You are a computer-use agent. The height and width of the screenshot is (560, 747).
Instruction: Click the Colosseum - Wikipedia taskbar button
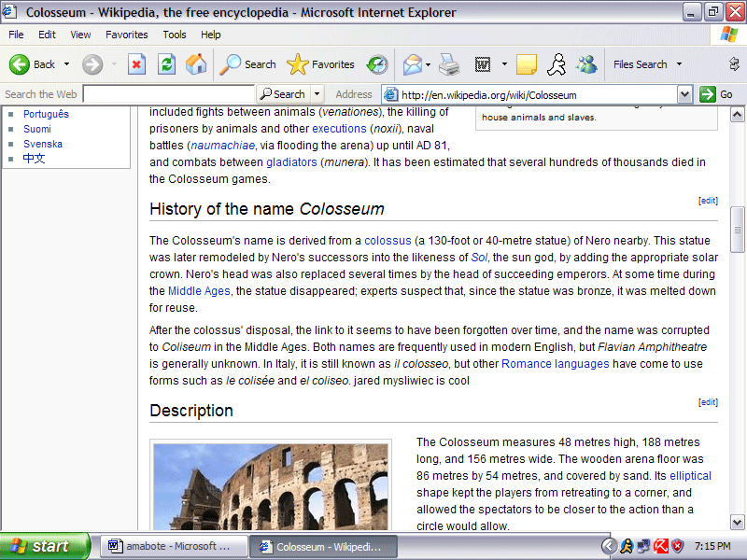324,547
